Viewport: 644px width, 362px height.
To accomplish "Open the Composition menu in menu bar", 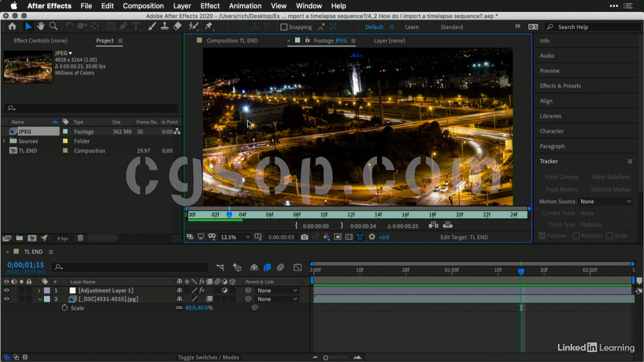I will pos(143,6).
